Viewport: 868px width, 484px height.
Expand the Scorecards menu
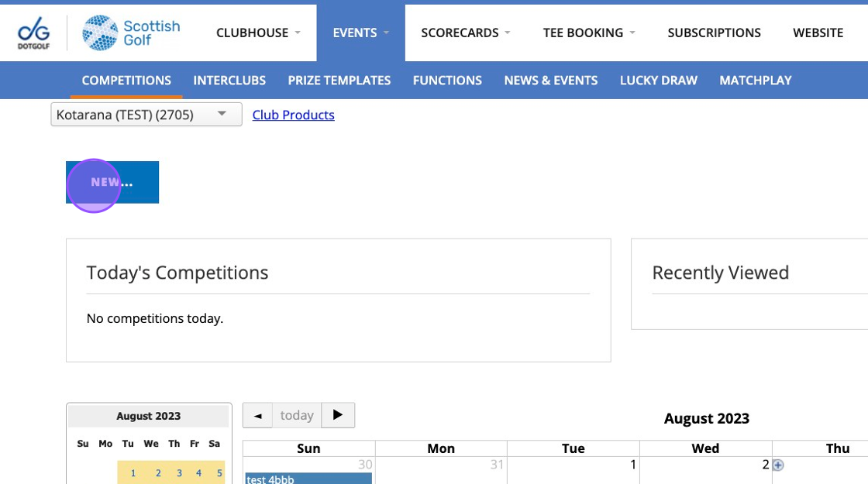coord(465,33)
